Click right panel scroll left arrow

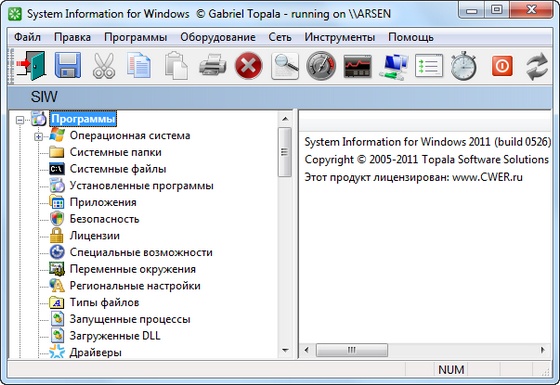pyautogui.click(x=306, y=350)
